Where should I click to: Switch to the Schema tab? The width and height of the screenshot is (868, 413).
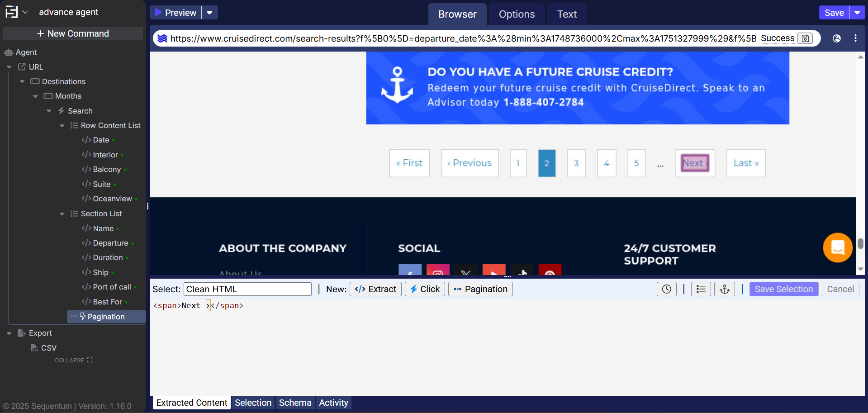[x=295, y=403]
